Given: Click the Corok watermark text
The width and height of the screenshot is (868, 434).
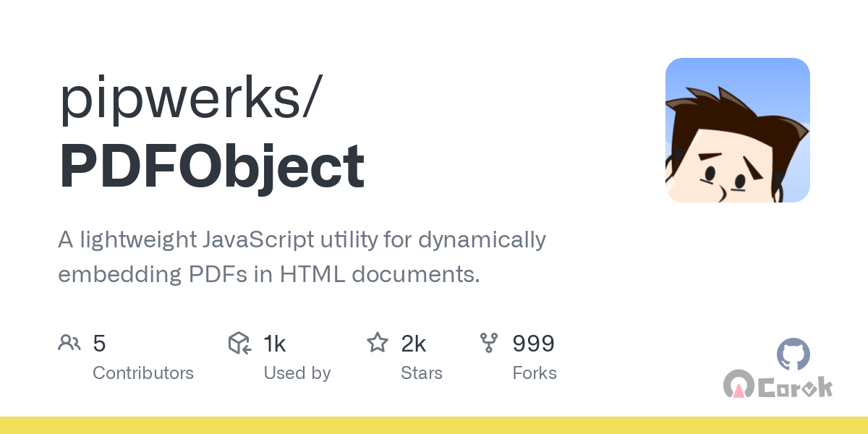Looking at the screenshot, I should click(796, 387).
